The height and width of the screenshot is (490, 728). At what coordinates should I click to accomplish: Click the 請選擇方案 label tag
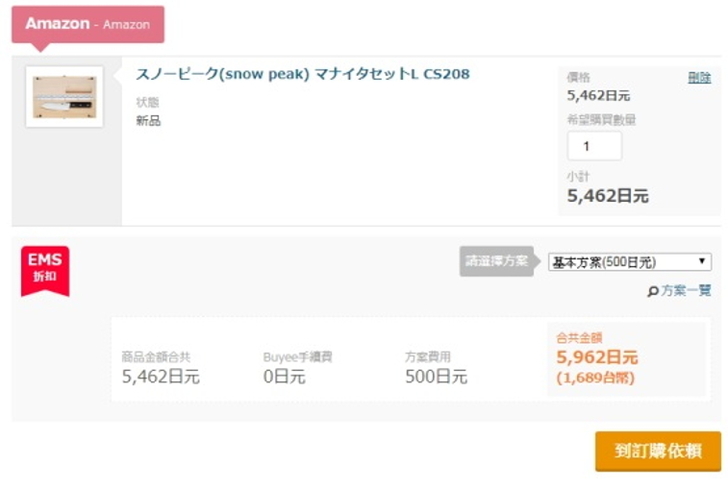(496, 262)
